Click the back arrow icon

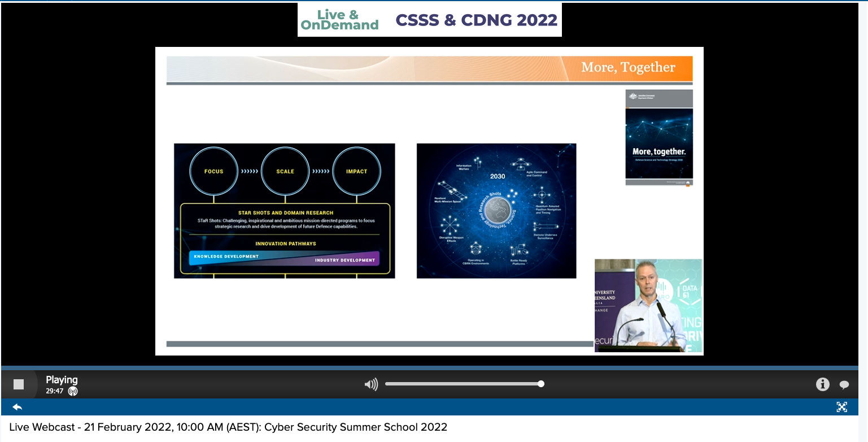(x=17, y=407)
